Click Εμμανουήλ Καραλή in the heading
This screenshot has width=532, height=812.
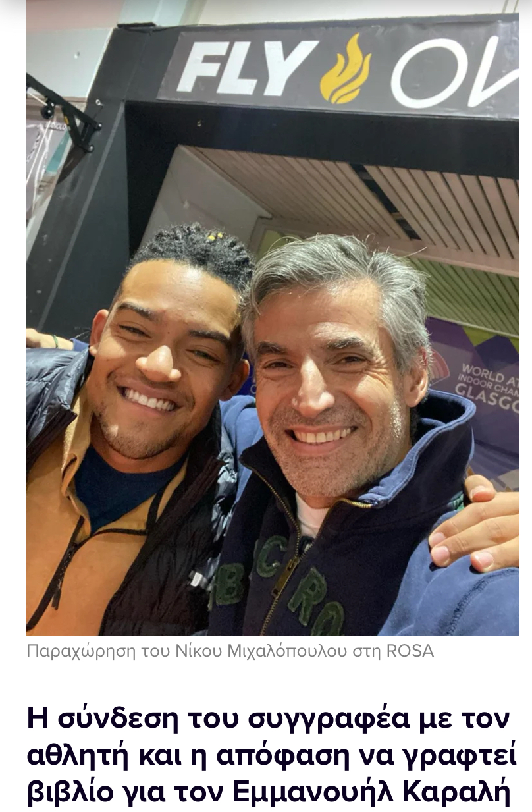371,794
